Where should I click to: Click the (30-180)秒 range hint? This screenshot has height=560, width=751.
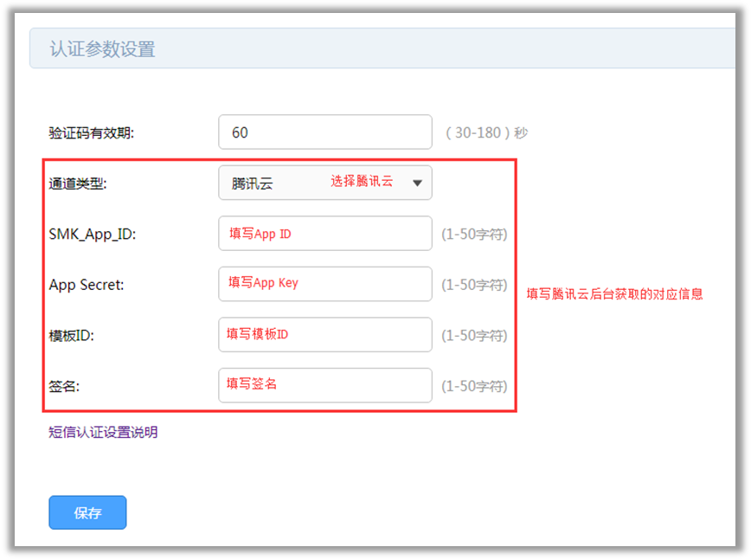click(486, 133)
